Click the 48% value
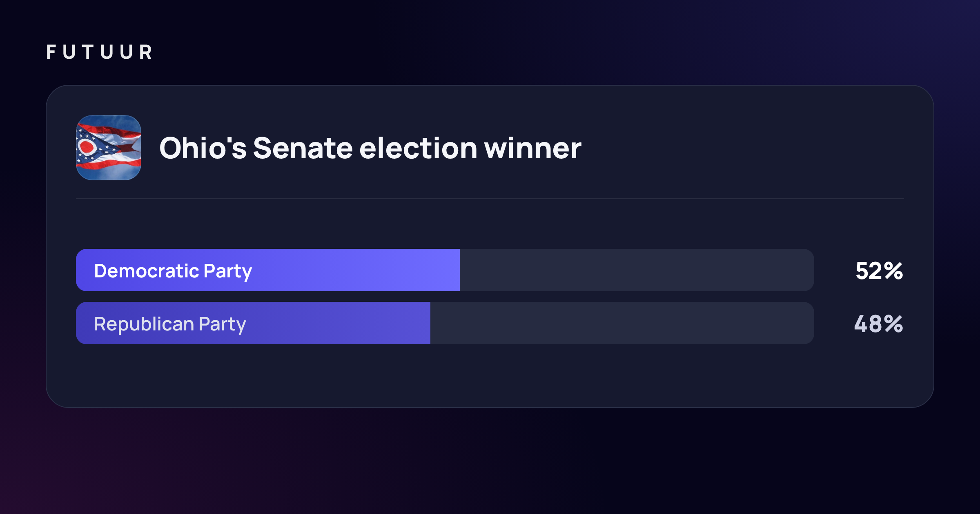 tap(879, 324)
